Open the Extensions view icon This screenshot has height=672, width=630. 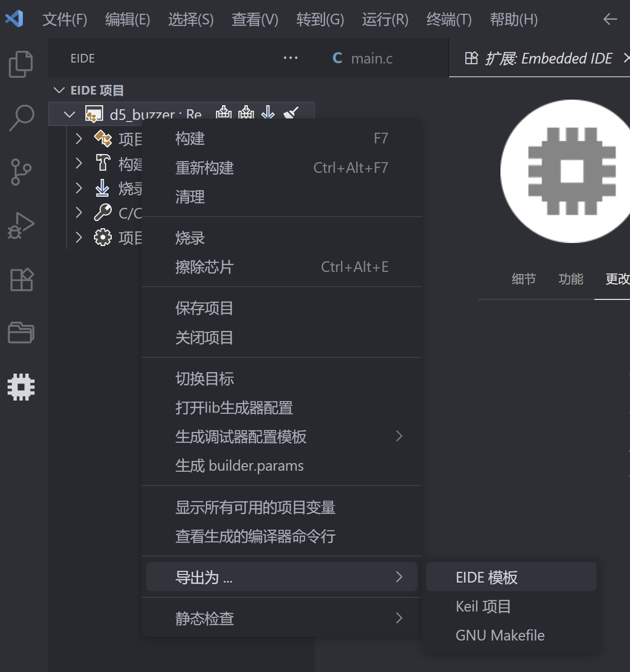(21, 279)
